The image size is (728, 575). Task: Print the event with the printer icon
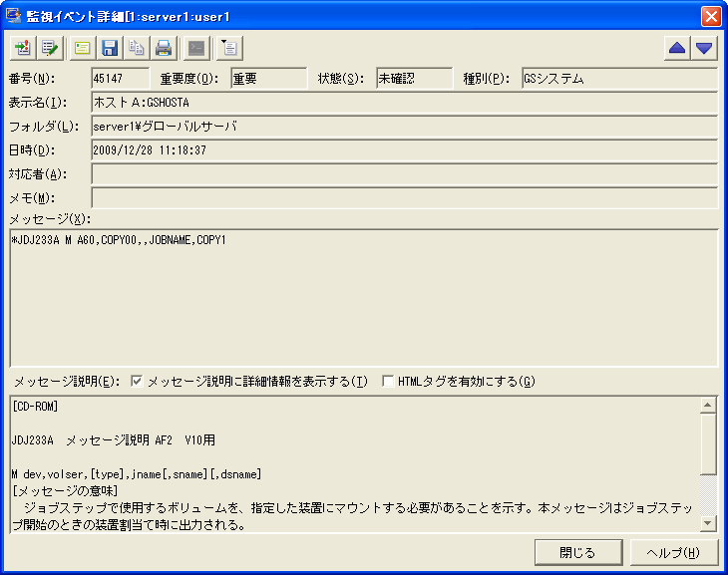click(x=163, y=48)
